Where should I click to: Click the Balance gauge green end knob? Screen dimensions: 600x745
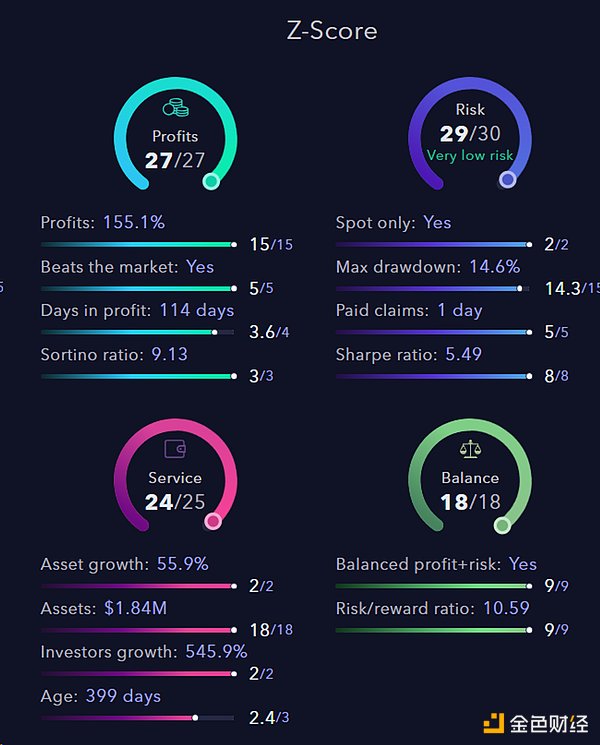pyautogui.click(x=502, y=524)
